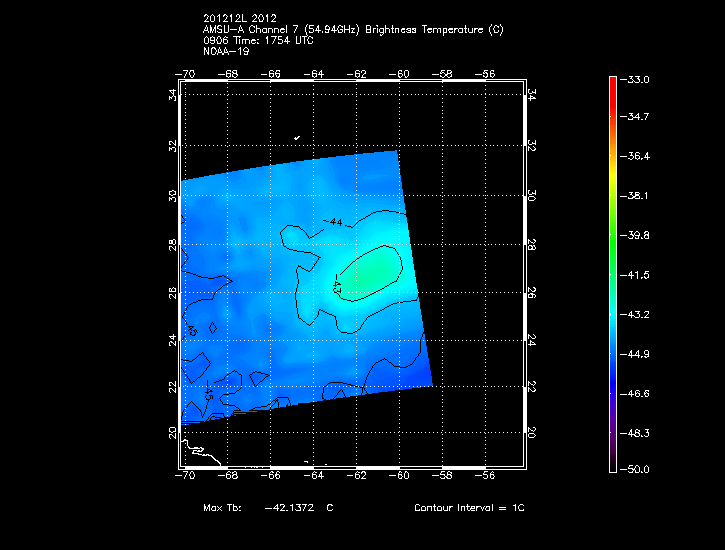Click the -62 longitude label on top axis
This screenshot has height=550, width=725.
pyautogui.click(x=357, y=74)
